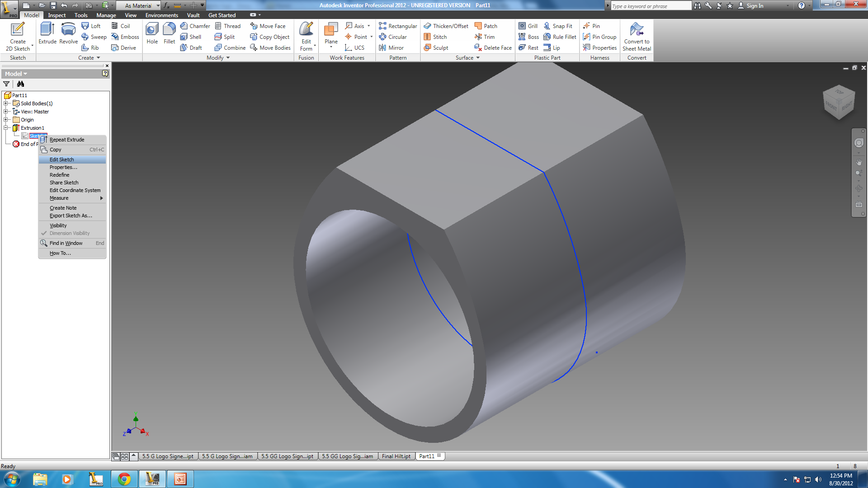Select Share Sketch menu entry
This screenshot has width=868, height=488.
point(72,183)
